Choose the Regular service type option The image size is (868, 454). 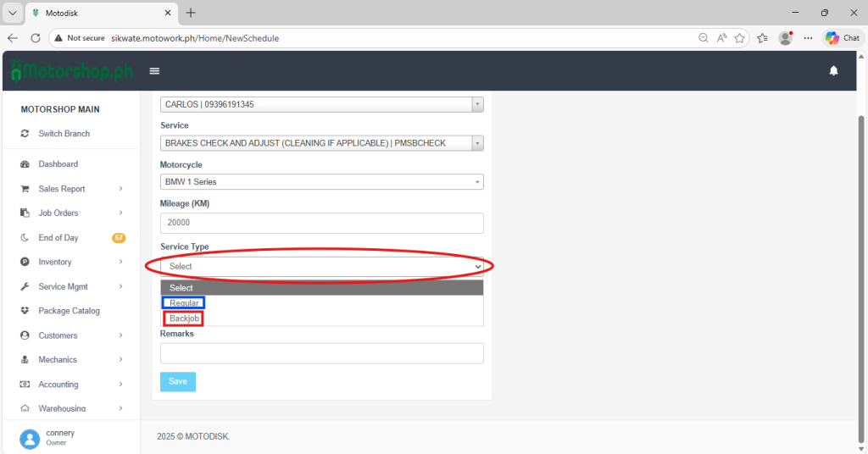[184, 303]
